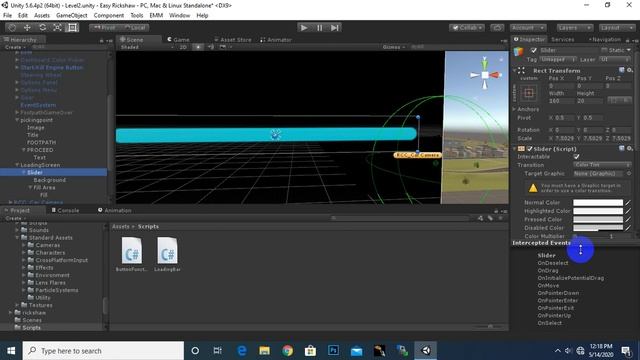
Task: Select the Rotate tool
Action: 42,28
